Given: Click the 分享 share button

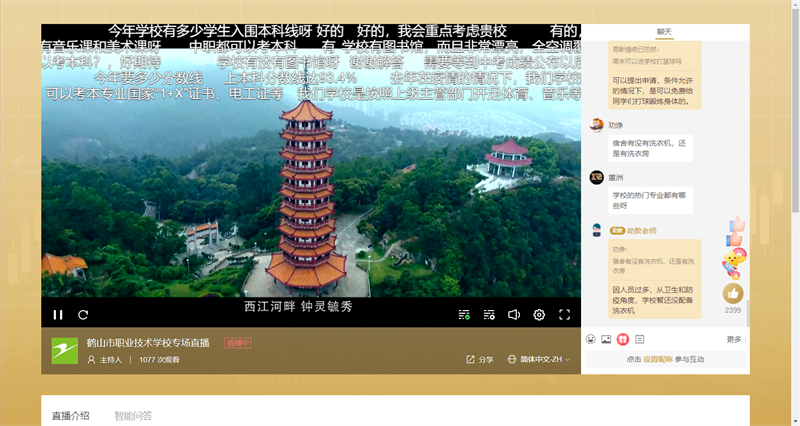Looking at the screenshot, I should [x=480, y=359].
